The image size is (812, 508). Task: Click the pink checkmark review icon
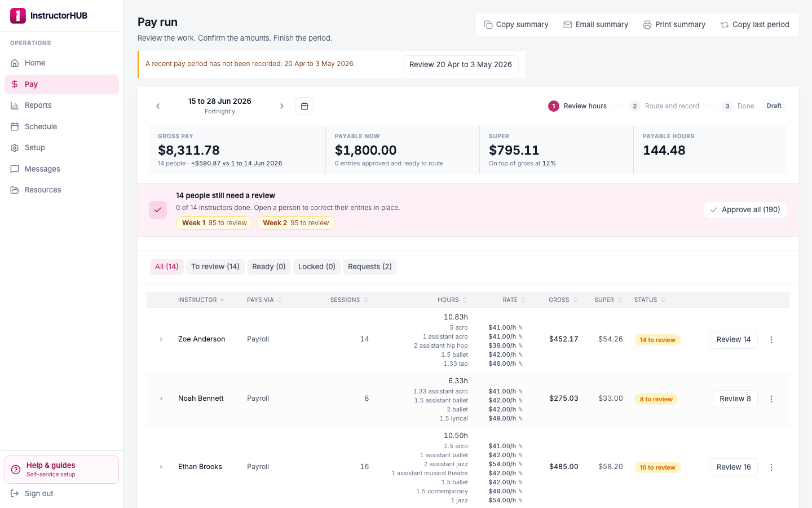158,210
